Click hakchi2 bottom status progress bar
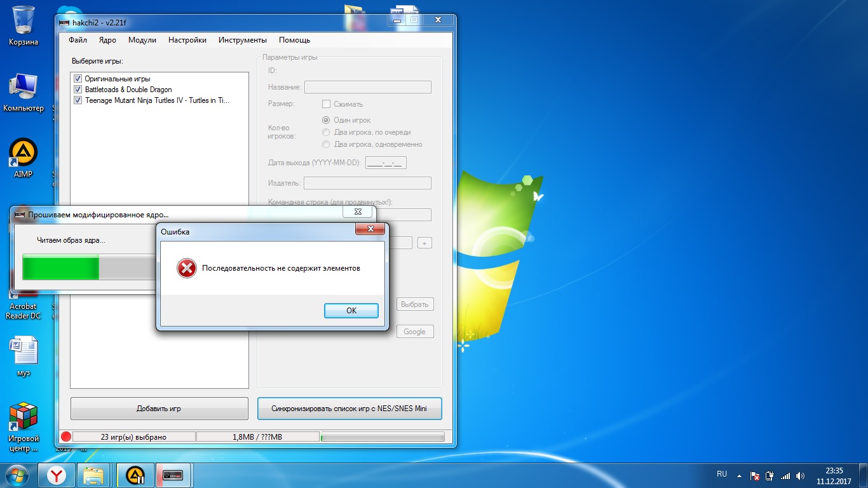The height and width of the screenshot is (488, 868). [383, 437]
